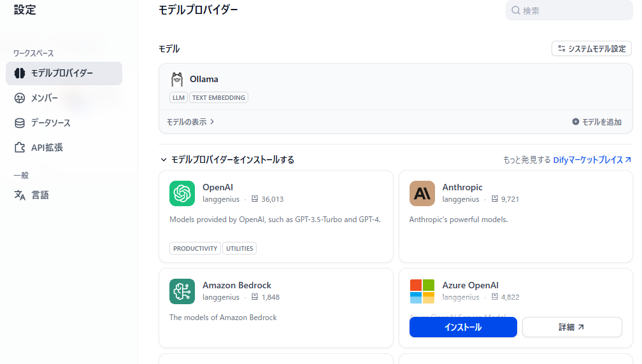The height and width of the screenshot is (364, 642).
Task: Select the OpenAI provider card title
Action: [218, 187]
